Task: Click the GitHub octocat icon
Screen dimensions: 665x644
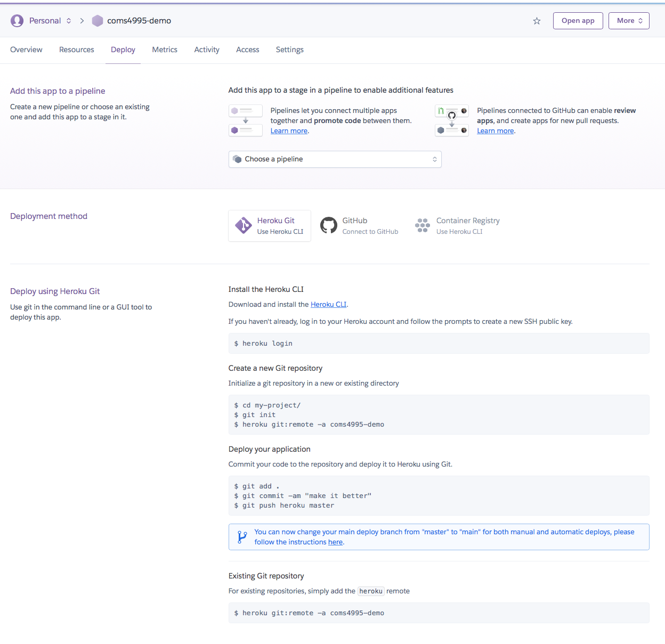Action: click(329, 225)
